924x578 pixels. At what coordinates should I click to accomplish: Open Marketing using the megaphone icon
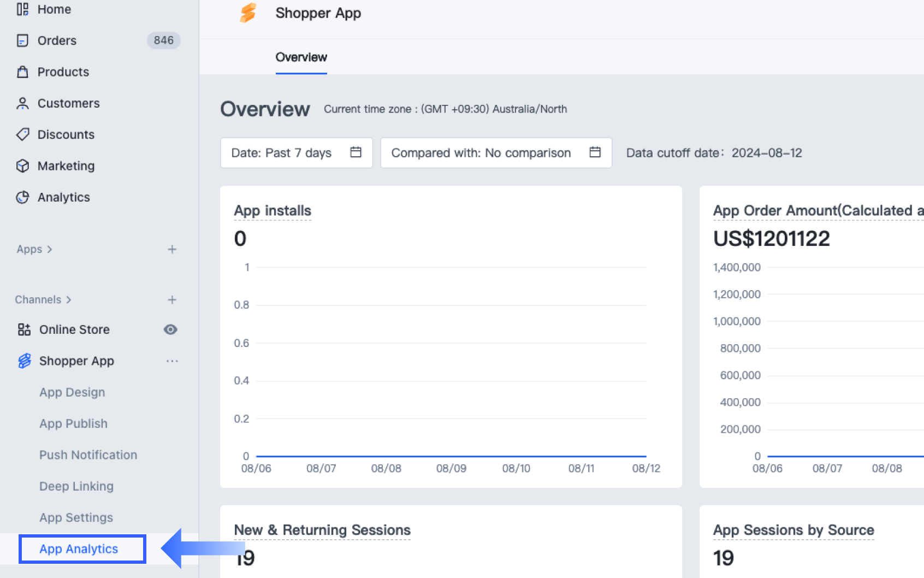tap(23, 166)
